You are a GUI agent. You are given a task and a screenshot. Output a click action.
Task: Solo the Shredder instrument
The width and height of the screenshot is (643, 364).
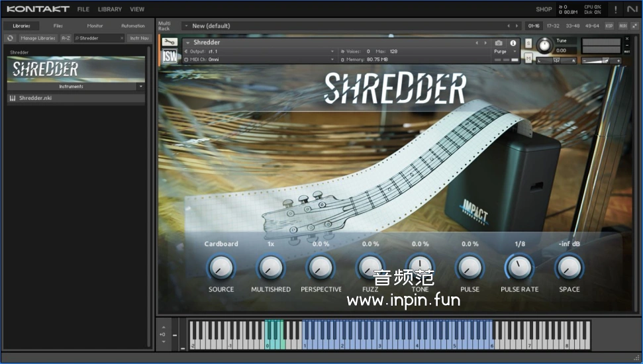pos(528,43)
